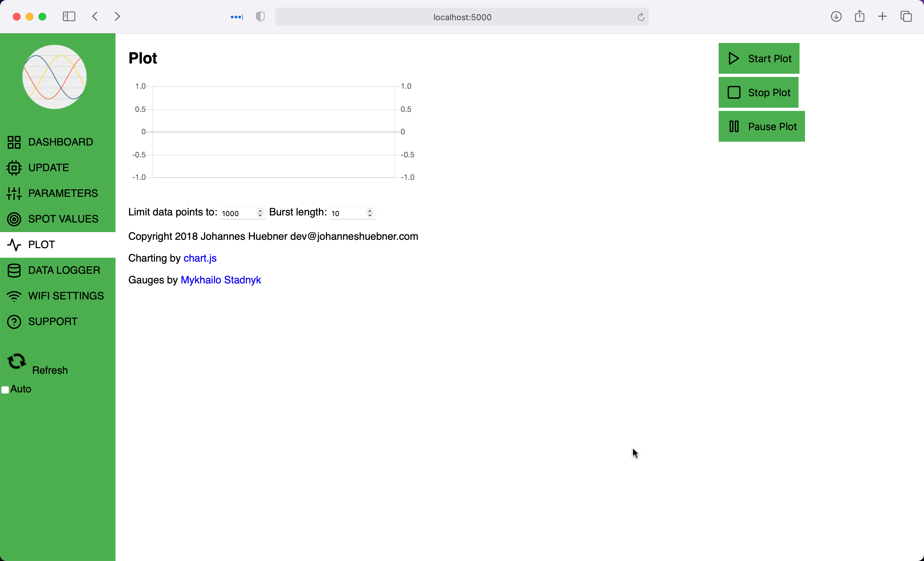Screen dimensions: 924x561
Task: Open the chart.js link
Action: point(200,258)
